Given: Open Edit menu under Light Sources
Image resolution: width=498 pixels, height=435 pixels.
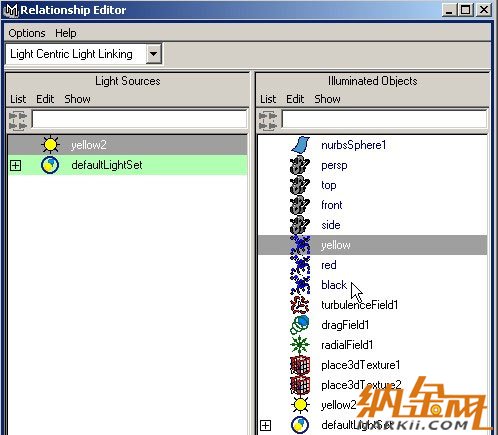Looking at the screenshot, I should pyautogui.click(x=45, y=99).
